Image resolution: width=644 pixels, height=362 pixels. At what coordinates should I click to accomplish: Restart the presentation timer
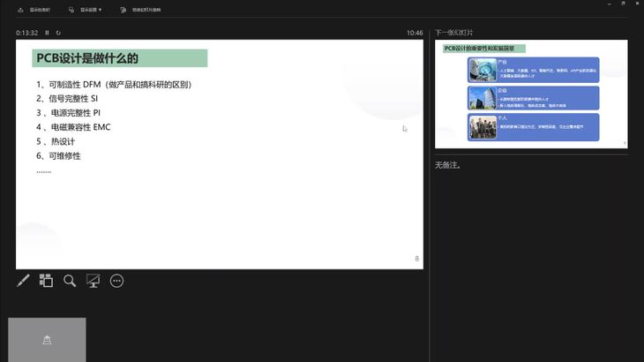pos(58,33)
